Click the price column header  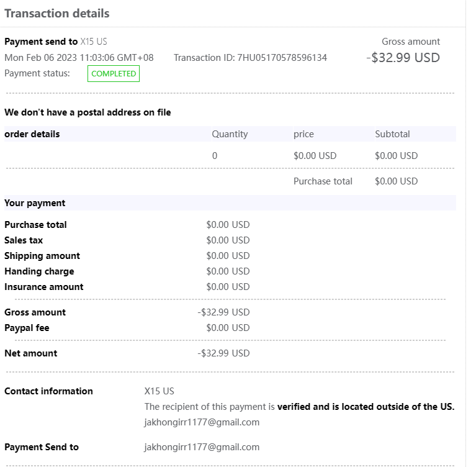coord(303,134)
